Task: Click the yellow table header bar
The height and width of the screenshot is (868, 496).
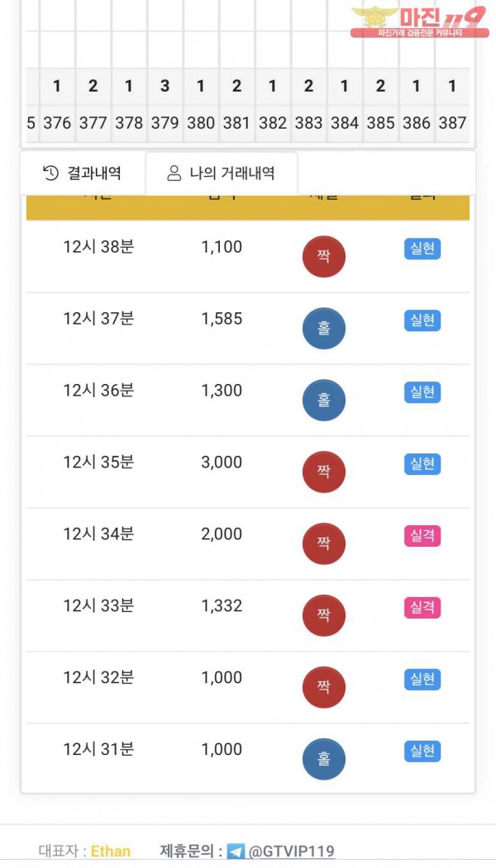Action: 248,208
